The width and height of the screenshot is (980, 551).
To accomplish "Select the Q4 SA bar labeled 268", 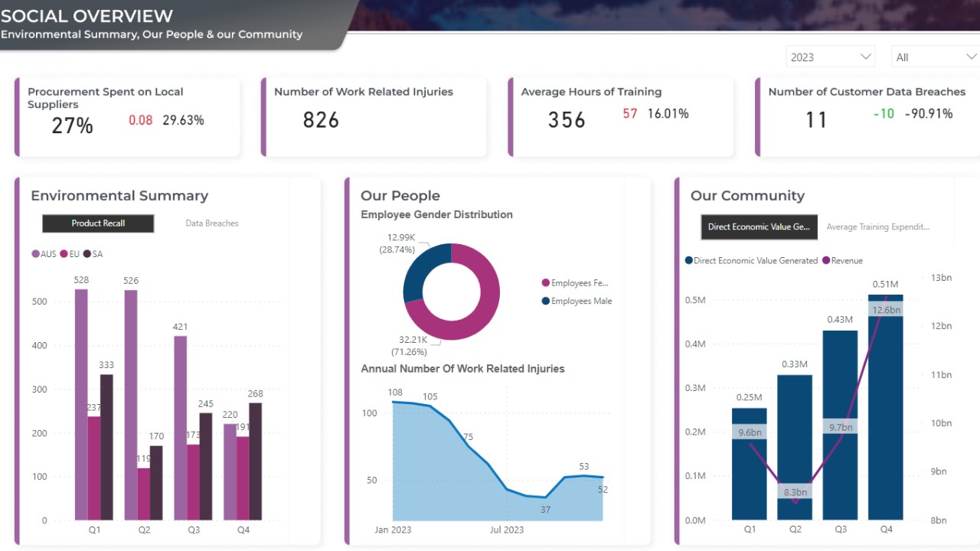I will tap(256, 461).
